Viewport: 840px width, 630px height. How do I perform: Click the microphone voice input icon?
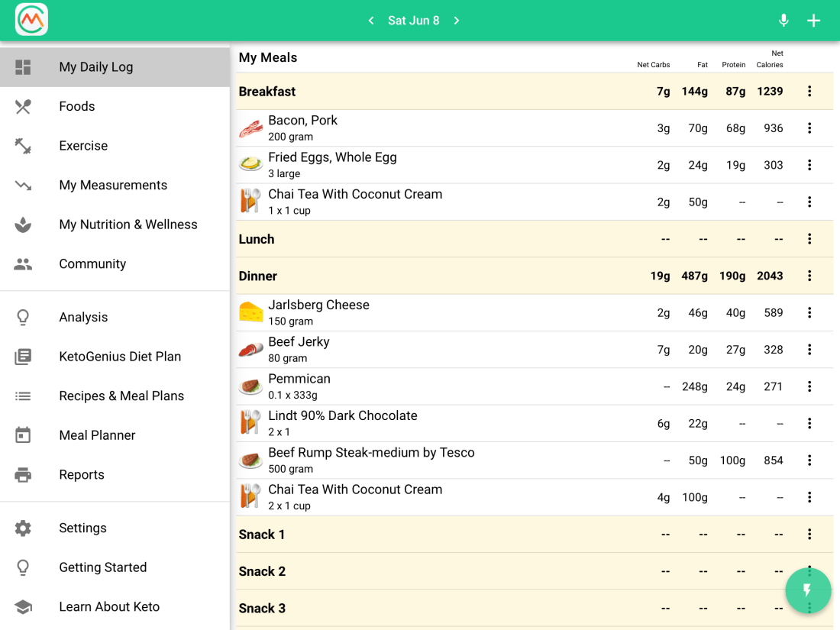click(x=783, y=21)
